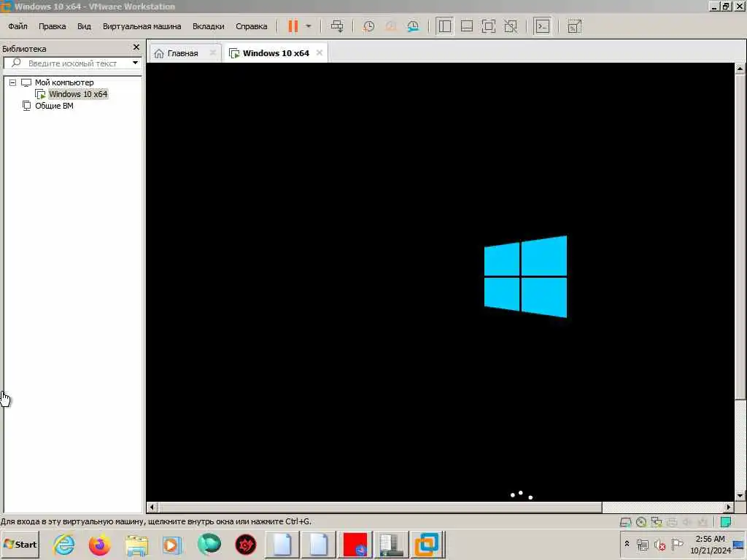Click the network adapter status icon

pos(657,522)
